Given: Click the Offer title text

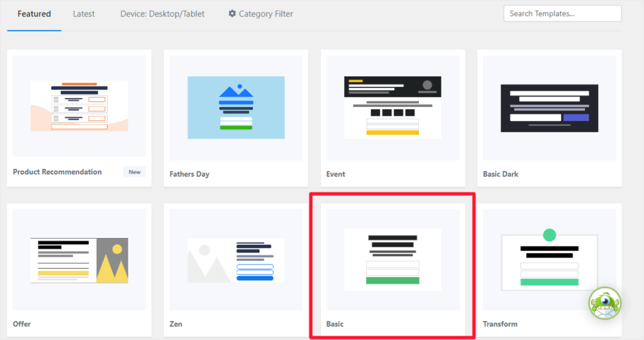Looking at the screenshot, I should coord(22,324).
